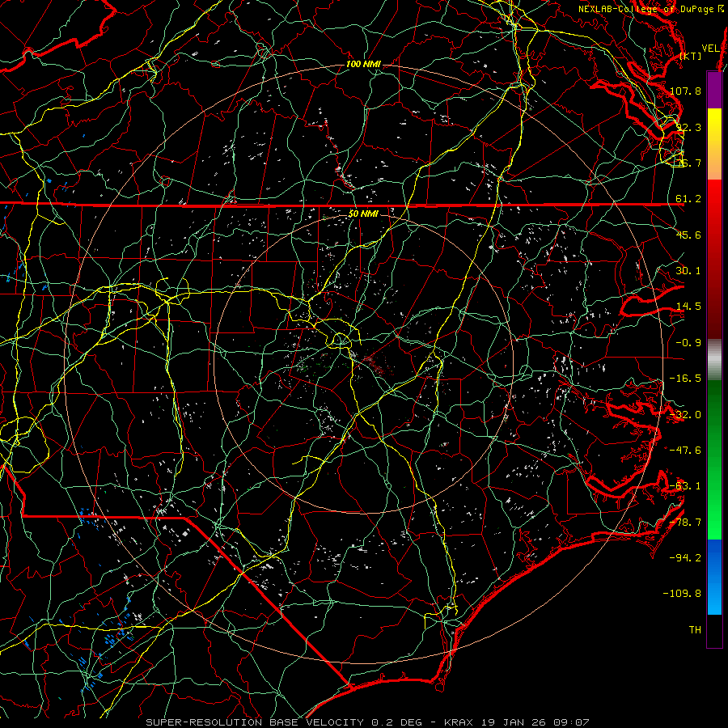The image size is (728, 728).
Task: Click the -78.7 legend value
Action: 685,523
